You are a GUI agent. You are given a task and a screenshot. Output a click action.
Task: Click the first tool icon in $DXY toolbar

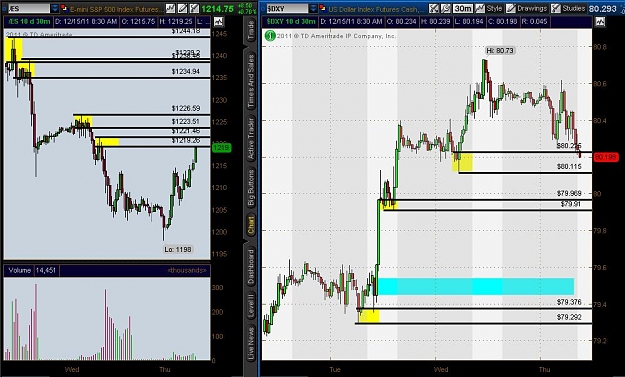[x=433, y=8]
